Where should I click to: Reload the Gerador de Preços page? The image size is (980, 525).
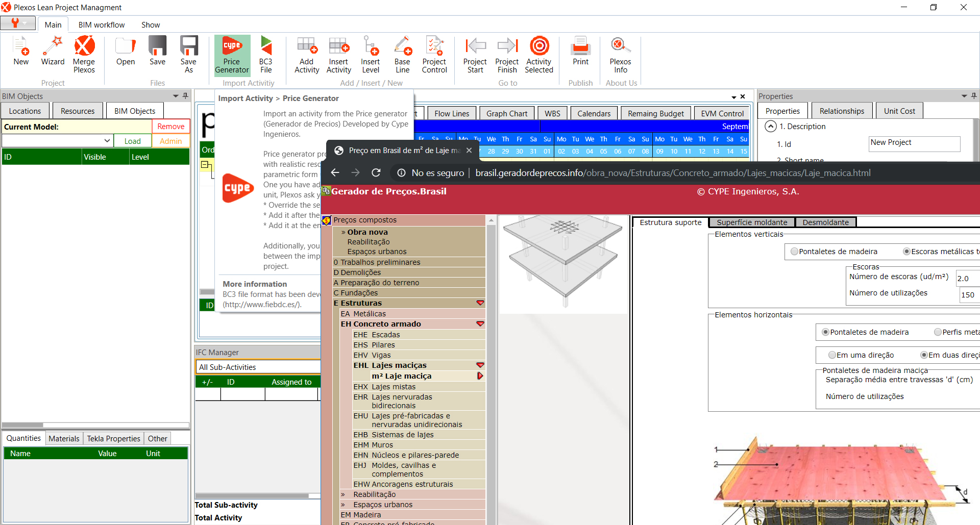[x=376, y=173]
